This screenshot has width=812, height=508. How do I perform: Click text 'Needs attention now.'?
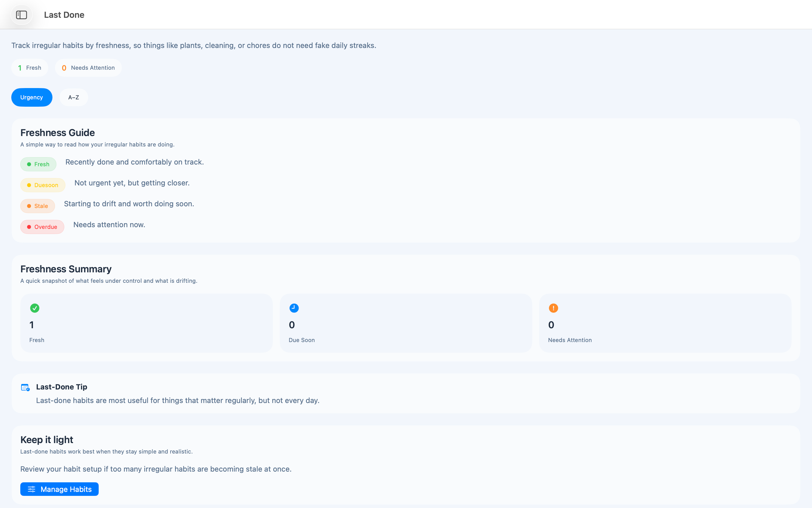[109, 224]
